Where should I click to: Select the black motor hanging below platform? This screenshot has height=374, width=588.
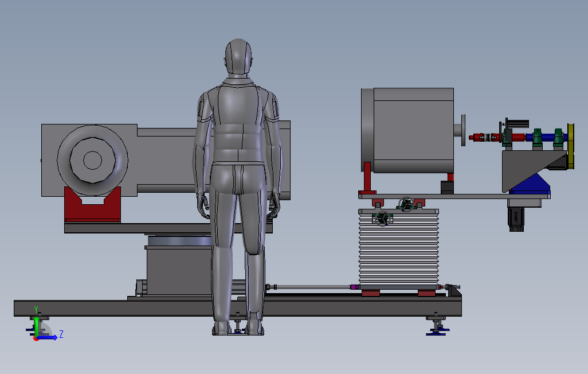[x=516, y=219]
